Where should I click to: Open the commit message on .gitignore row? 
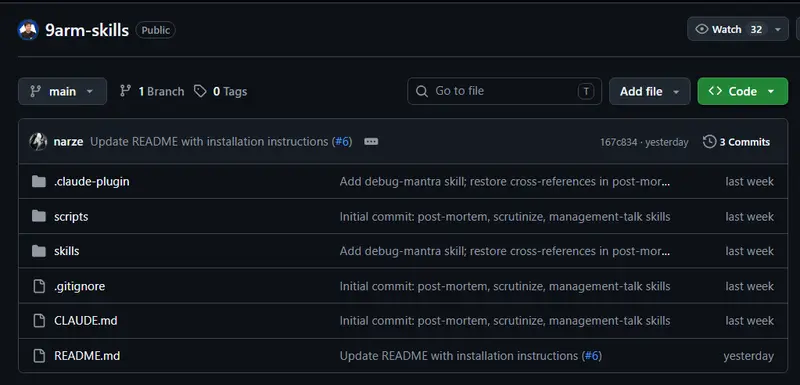(x=505, y=287)
